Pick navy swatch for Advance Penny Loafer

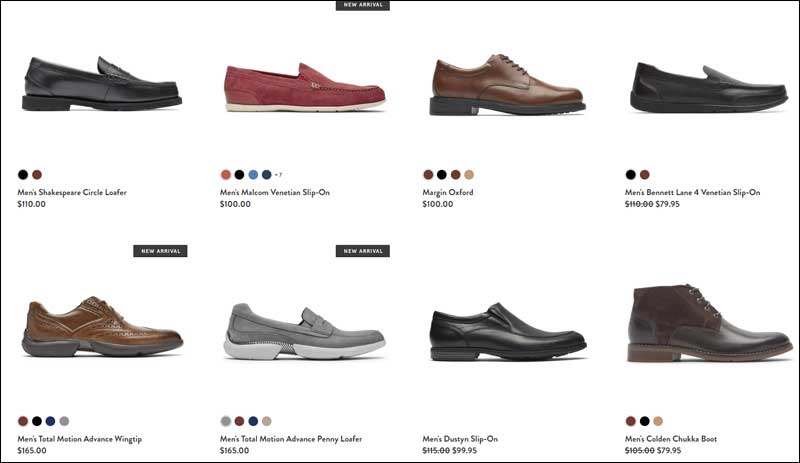pos(253,421)
